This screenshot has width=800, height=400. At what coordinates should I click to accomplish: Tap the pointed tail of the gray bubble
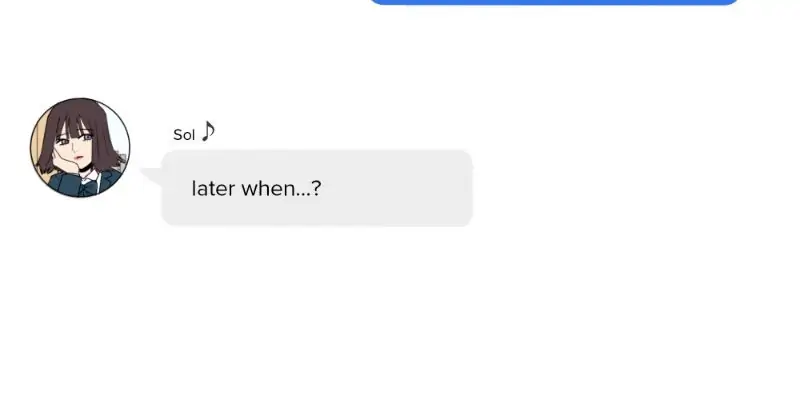[x=150, y=178]
